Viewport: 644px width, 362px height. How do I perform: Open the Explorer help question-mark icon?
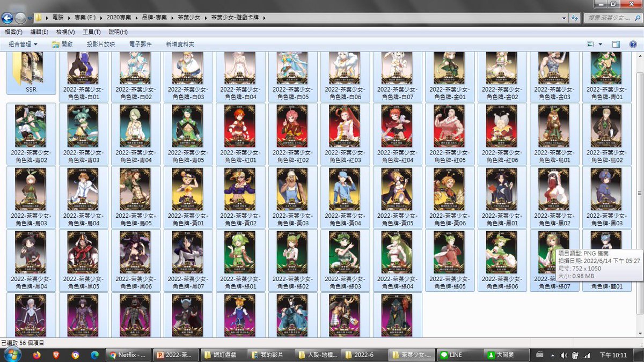tap(633, 44)
